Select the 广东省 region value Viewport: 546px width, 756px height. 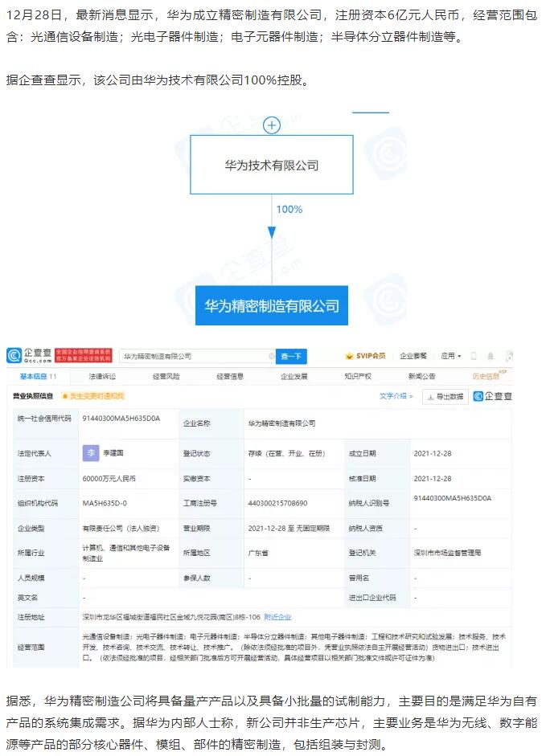tap(258, 553)
